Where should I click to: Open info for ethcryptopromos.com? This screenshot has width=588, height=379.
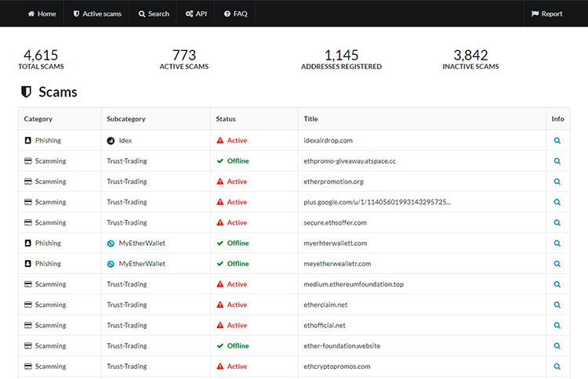557,366
